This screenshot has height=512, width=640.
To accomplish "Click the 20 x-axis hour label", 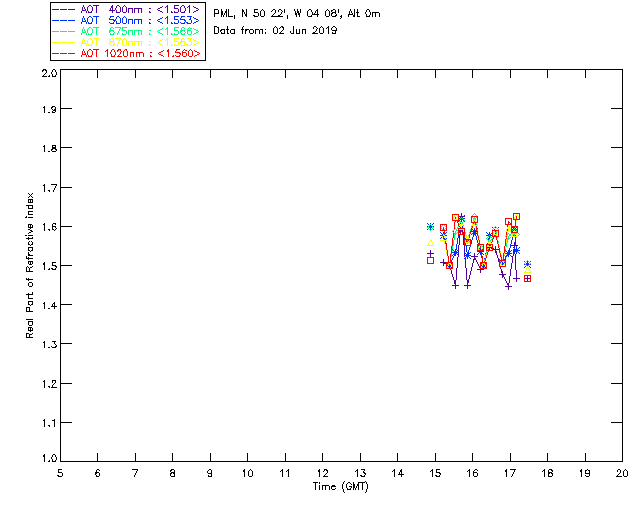I will point(622,473).
